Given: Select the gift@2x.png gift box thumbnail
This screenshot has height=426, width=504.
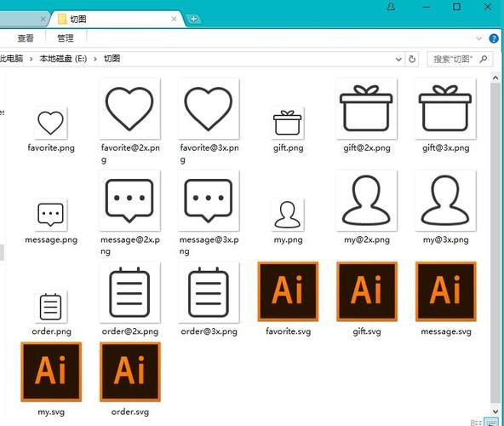Looking at the screenshot, I should 367,109.
